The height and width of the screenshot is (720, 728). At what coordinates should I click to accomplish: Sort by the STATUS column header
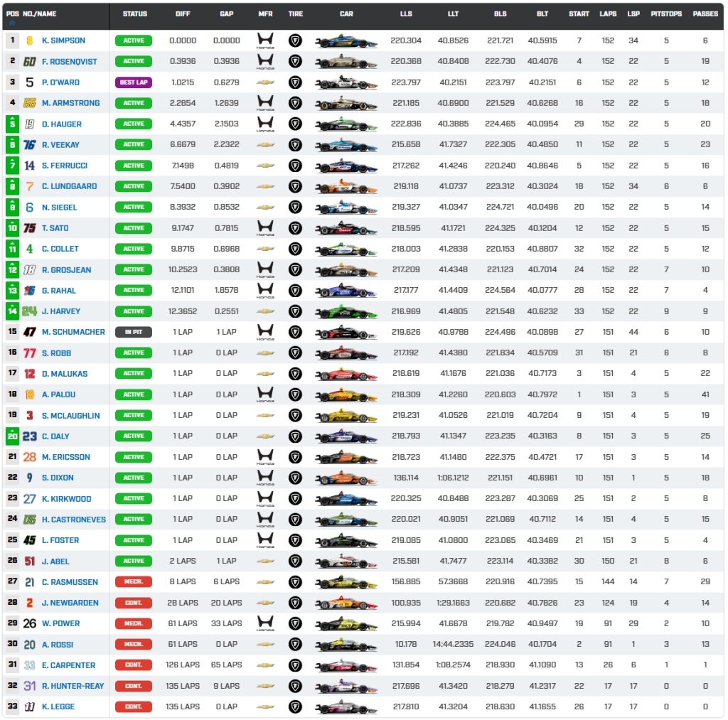click(x=134, y=14)
